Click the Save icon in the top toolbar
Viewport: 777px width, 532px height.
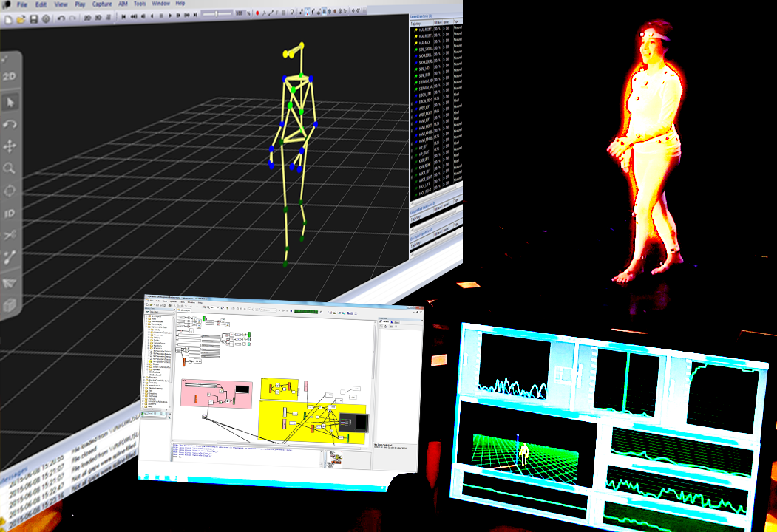[33, 17]
